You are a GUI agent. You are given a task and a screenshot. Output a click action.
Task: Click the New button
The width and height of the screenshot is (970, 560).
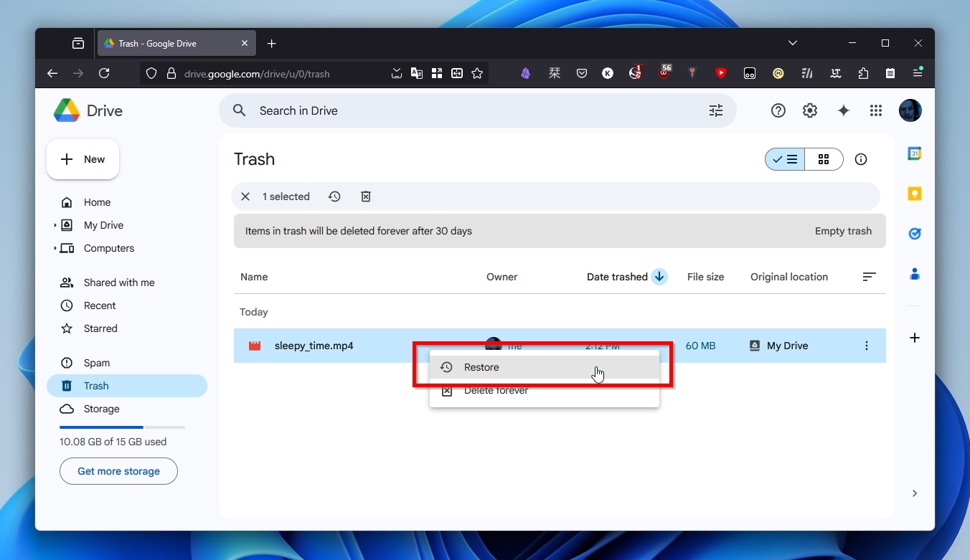83,159
